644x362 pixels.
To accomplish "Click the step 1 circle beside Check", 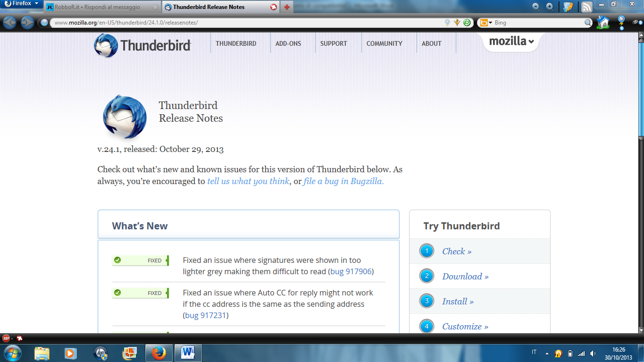I will [427, 251].
